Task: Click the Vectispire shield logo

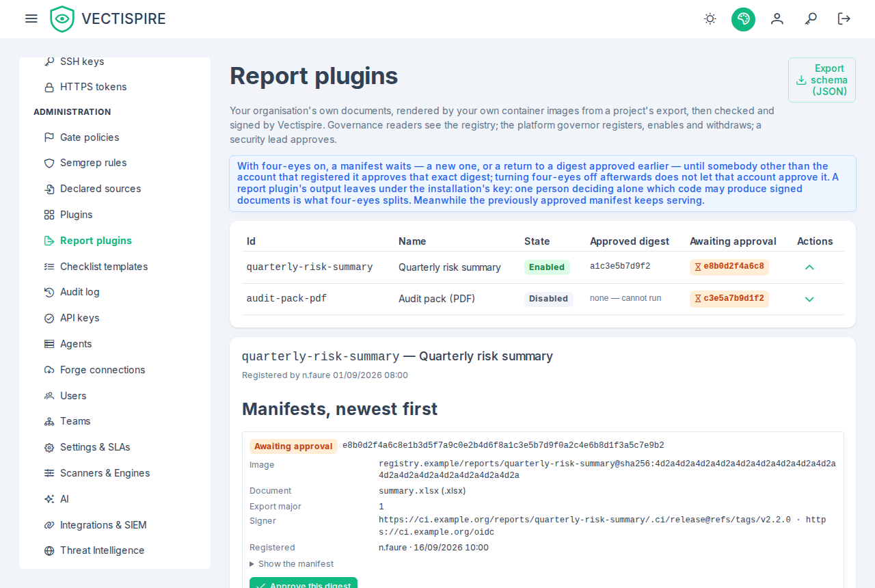Action: tap(62, 18)
